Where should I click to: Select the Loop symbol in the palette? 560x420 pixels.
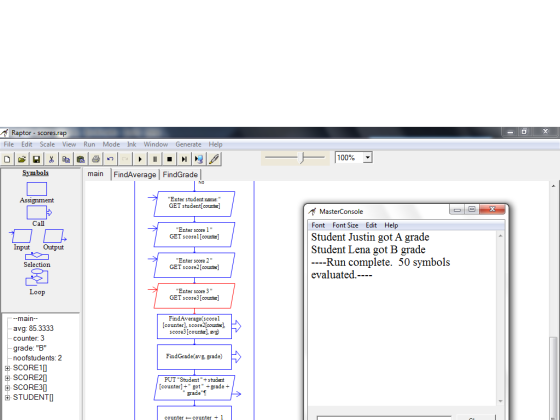tap(37, 278)
